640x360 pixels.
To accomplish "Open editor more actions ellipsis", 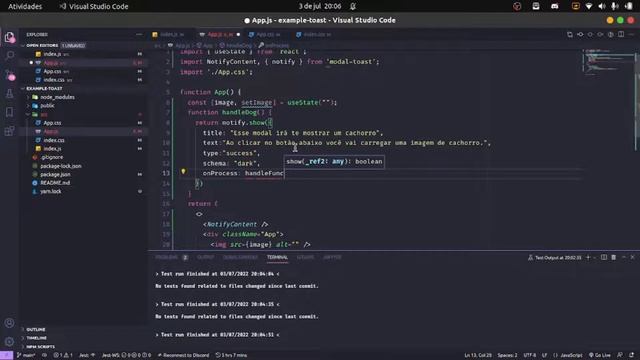I will click(631, 35).
